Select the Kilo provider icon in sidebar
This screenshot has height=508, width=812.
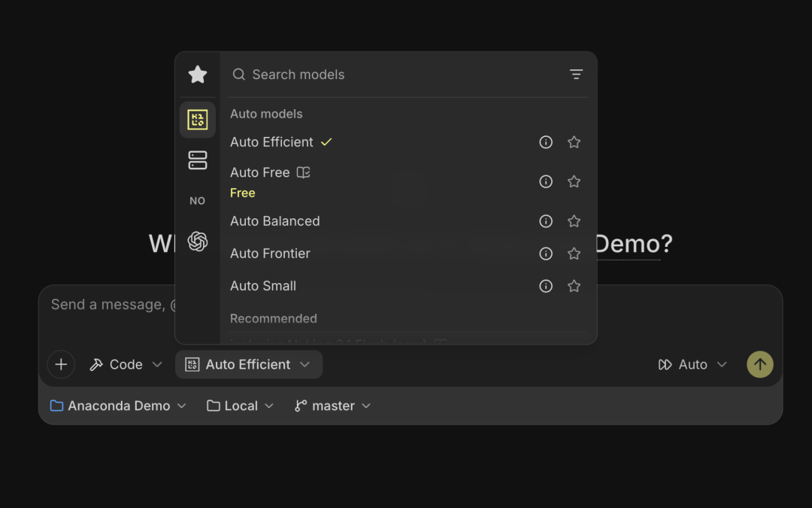[197, 120]
